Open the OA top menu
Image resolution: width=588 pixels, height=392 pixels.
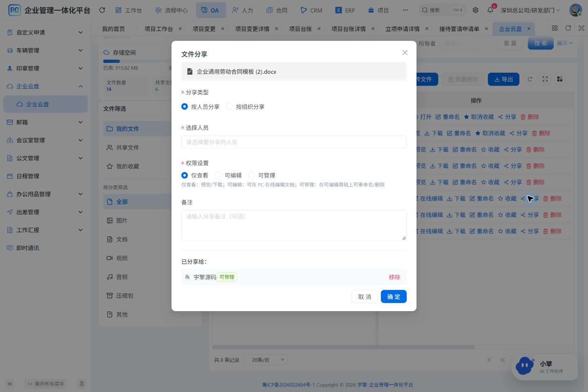(x=211, y=10)
